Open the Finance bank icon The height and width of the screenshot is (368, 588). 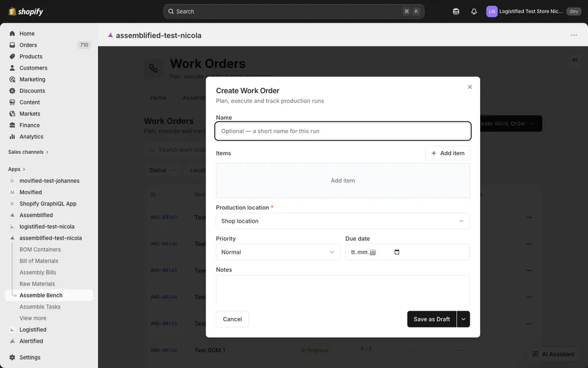click(12, 125)
